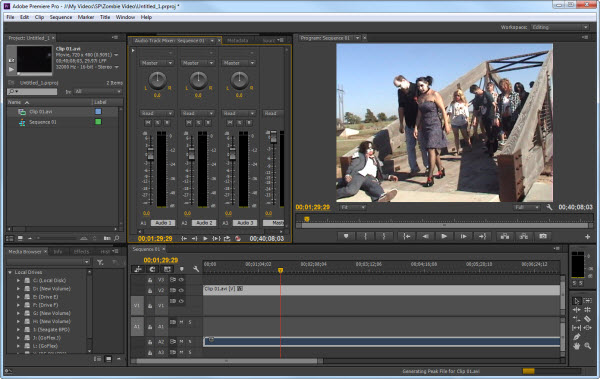Select the Hand tool
600x379 pixels.
[x=576, y=346]
